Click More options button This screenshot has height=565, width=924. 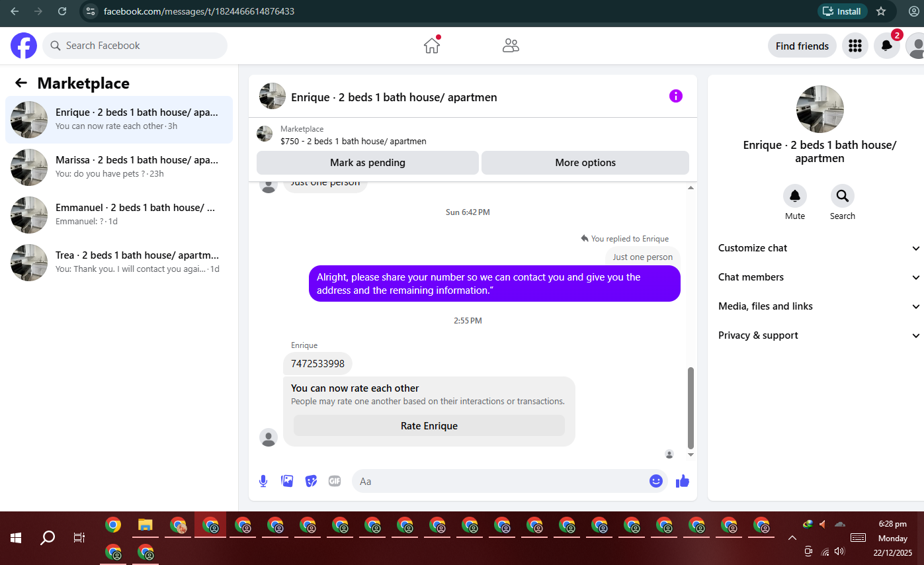coord(585,163)
